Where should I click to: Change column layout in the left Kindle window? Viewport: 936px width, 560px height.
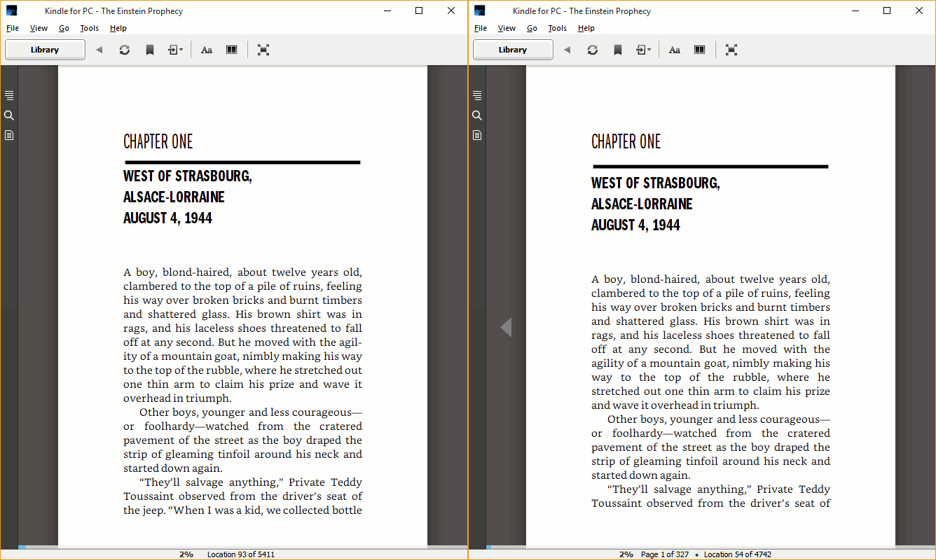click(232, 50)
